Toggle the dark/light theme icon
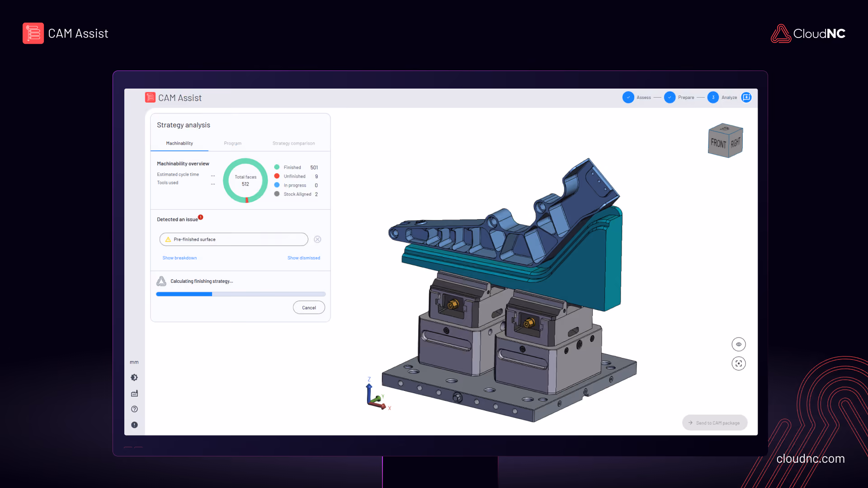The image size is (868, 488). pos(134,377)
